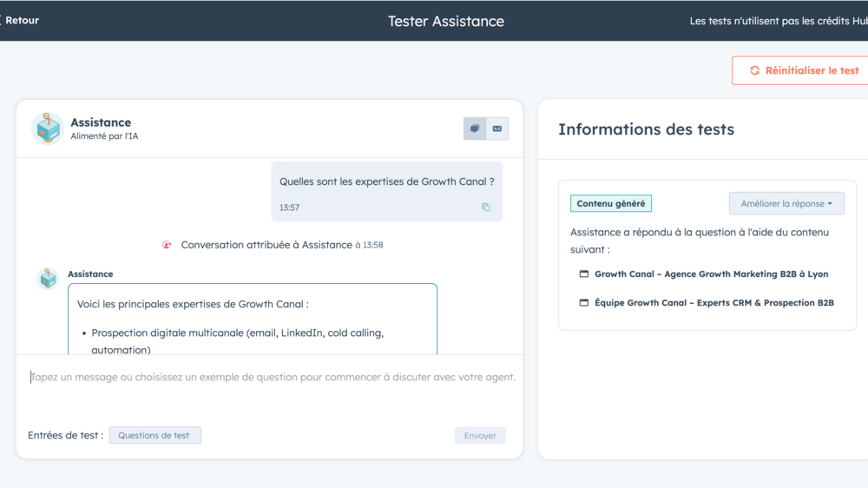Switch to chat preview mode icon
Image resolution: width=868 pixels, height=488 pixels.
click(475, 129)
